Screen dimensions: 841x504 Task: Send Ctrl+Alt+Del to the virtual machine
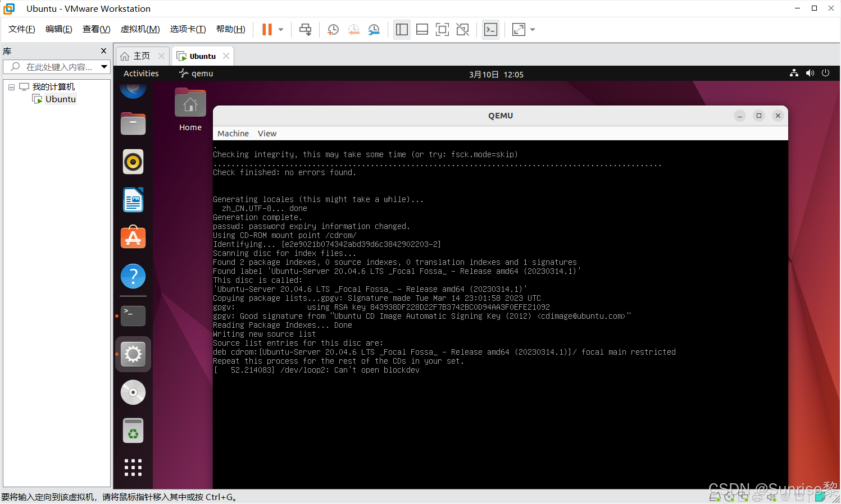coord(305,30)
